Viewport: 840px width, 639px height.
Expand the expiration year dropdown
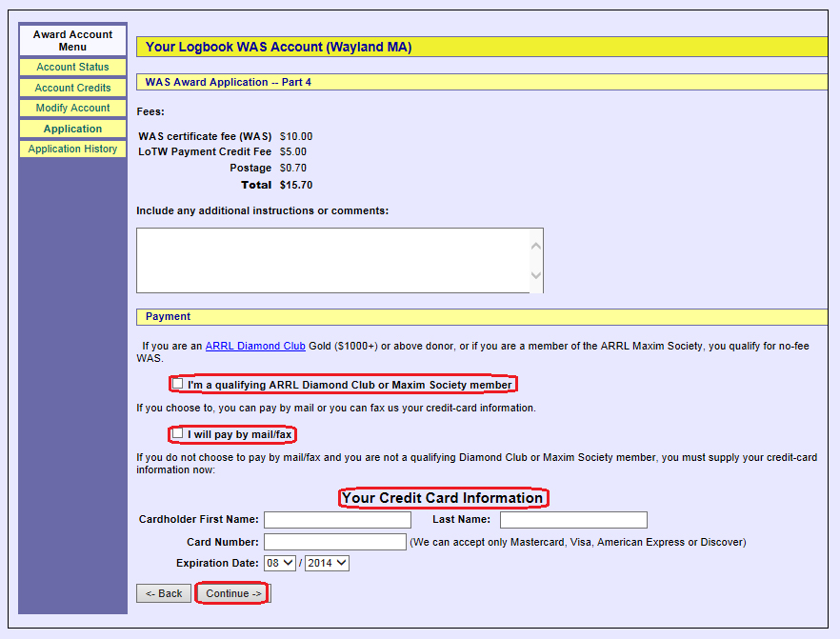tap(328, 564)
